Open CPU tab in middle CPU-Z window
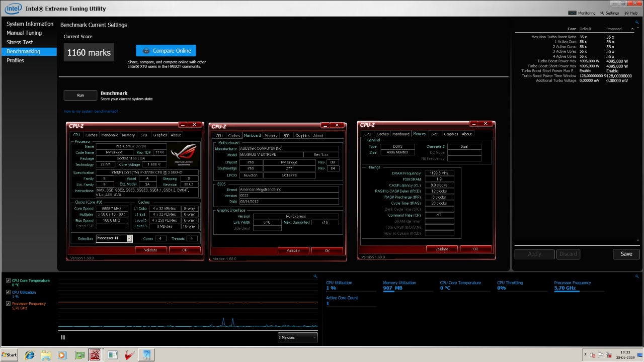This screenshot has height=362, width=644. pos(219,136)
